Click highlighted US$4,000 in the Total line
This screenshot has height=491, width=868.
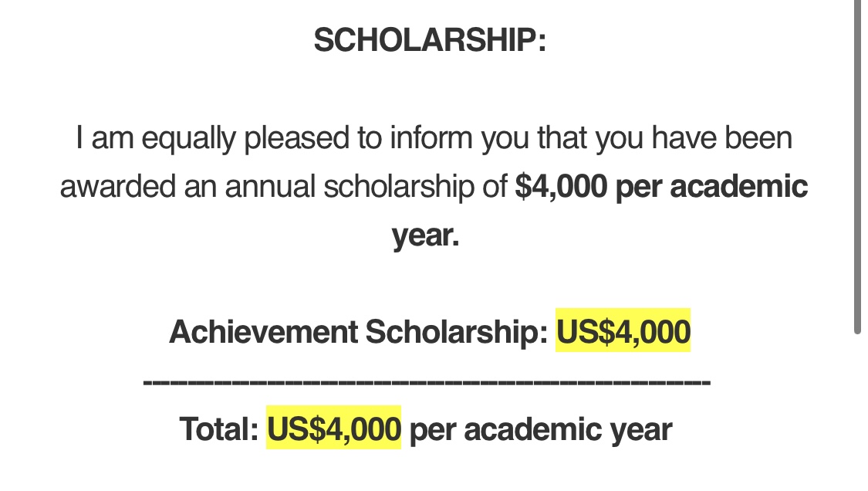pyautogui.click(x=334, y=428)
